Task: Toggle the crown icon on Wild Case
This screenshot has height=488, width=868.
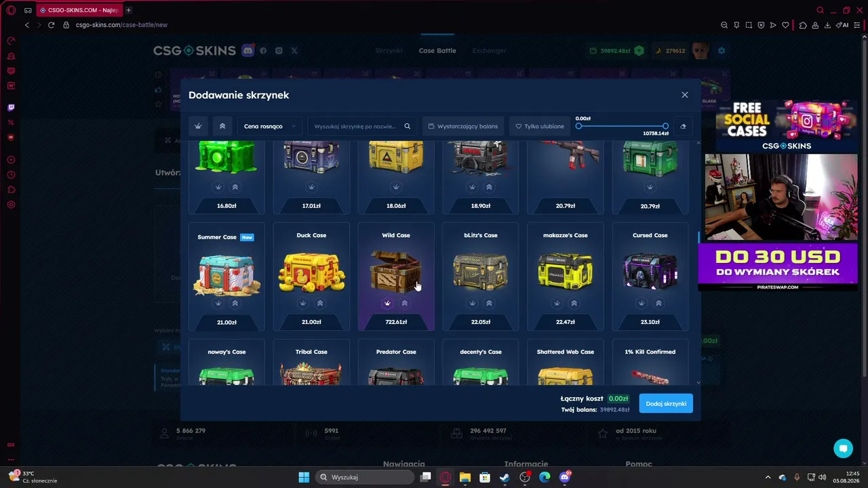Action: [x=387, y=303]
